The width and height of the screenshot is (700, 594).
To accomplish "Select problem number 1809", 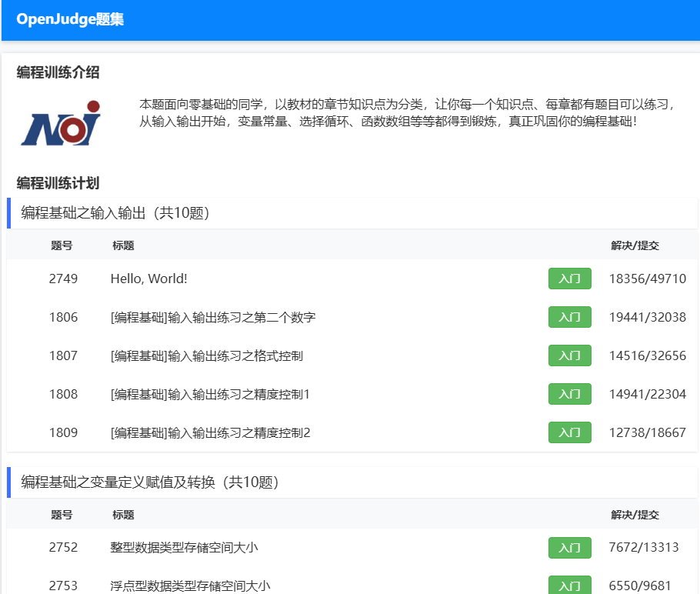I will [x=63, y=432].
